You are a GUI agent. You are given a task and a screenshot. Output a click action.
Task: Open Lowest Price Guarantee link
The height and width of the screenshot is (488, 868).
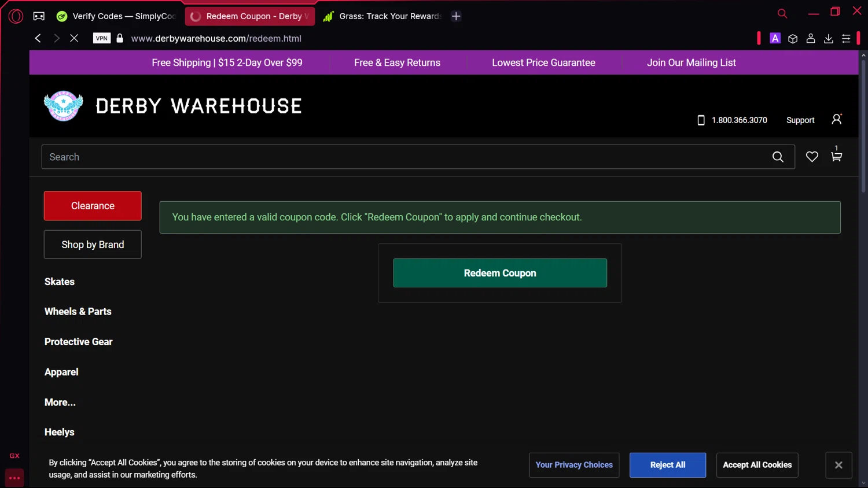[543, 62]
